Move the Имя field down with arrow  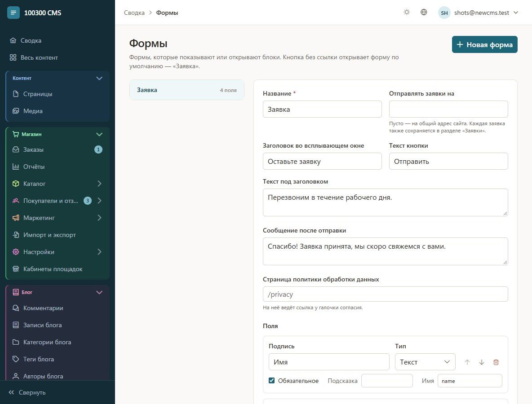[x=481, y=362]
